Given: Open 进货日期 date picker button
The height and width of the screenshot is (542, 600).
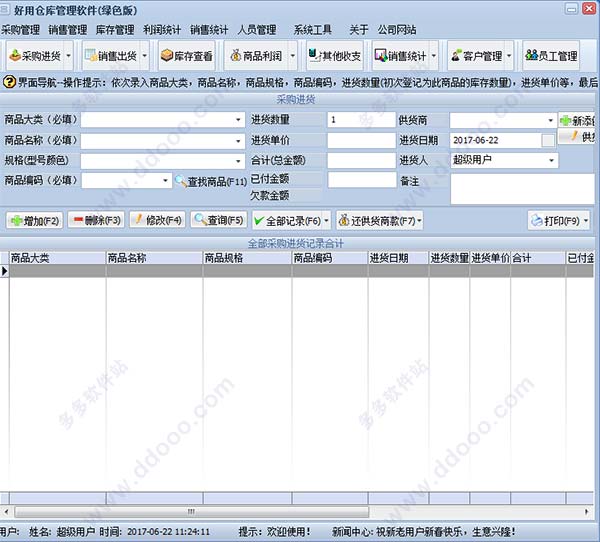Looking at the screenshot, I should coord(548,140).
